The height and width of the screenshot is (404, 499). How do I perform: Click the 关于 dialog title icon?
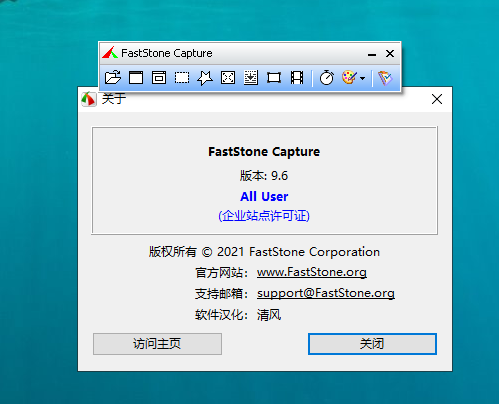coord(89,99)
